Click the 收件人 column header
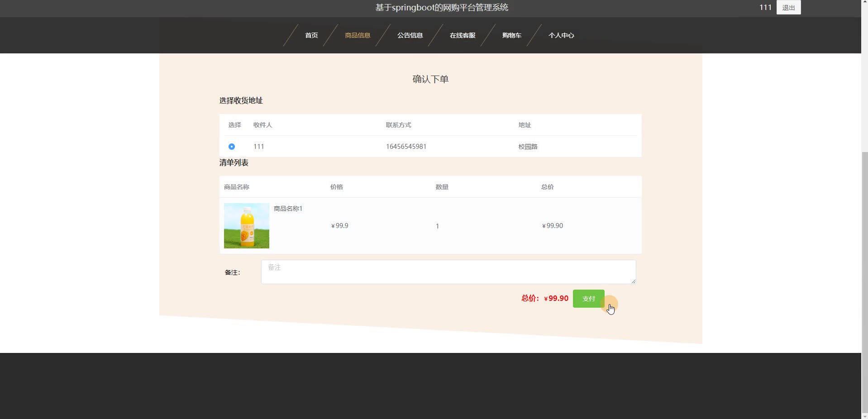Viewport: 868px width, 419px height. pyautogui.click(x=262, y=125)
